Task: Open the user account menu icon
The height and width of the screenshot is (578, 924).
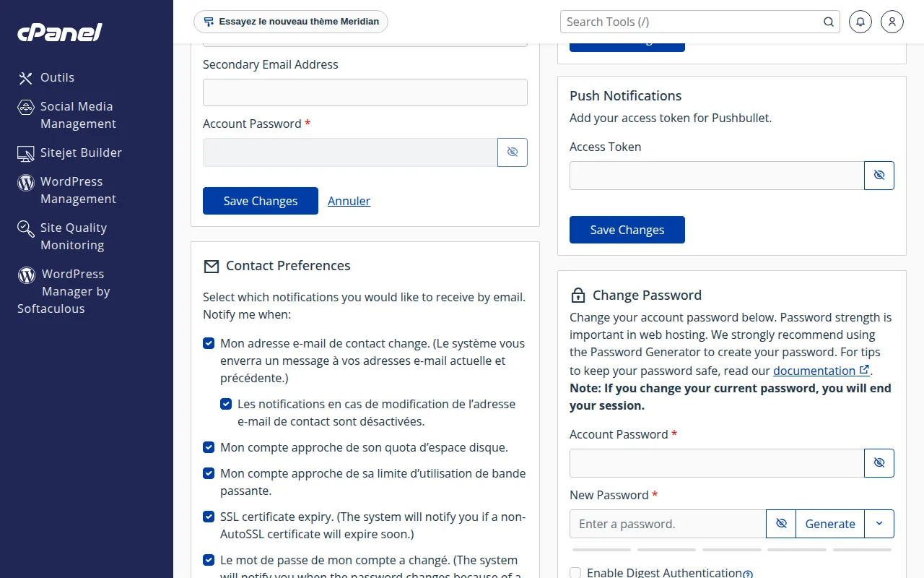Action: [892, 22]
